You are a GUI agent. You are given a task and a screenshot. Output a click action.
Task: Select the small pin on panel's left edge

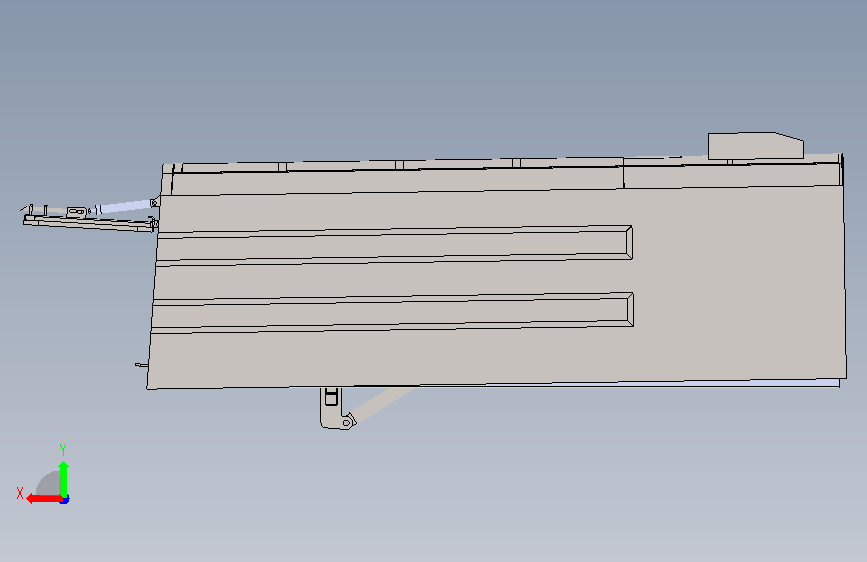click(x=142, y=365)
